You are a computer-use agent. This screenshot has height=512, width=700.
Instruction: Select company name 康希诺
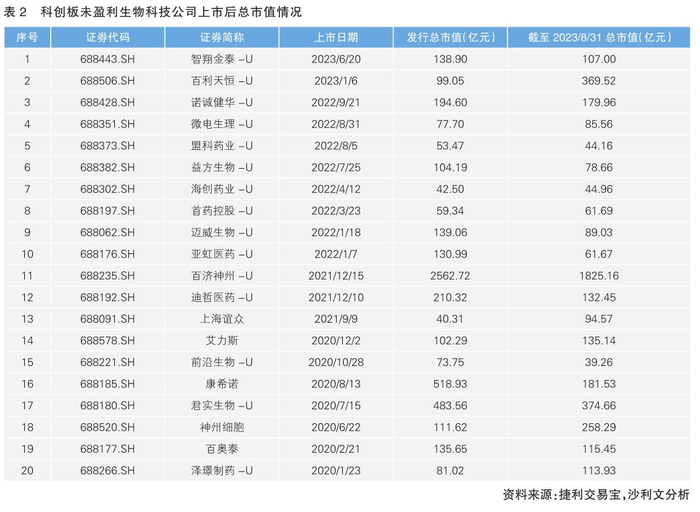coord(222,384)
